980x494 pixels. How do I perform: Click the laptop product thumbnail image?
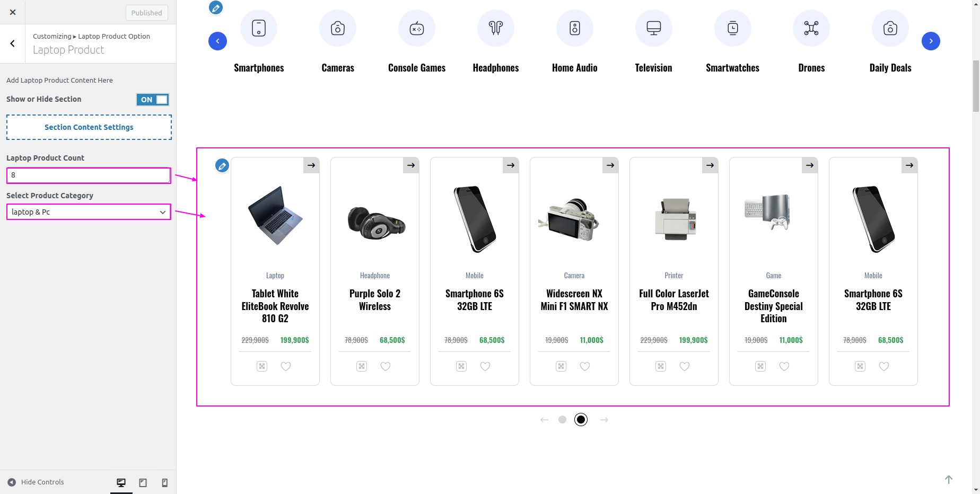pos(275,215)
